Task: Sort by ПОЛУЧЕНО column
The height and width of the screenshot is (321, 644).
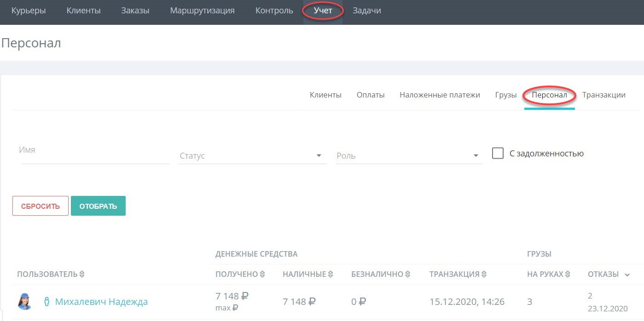Action: click(x=240, y=275)
